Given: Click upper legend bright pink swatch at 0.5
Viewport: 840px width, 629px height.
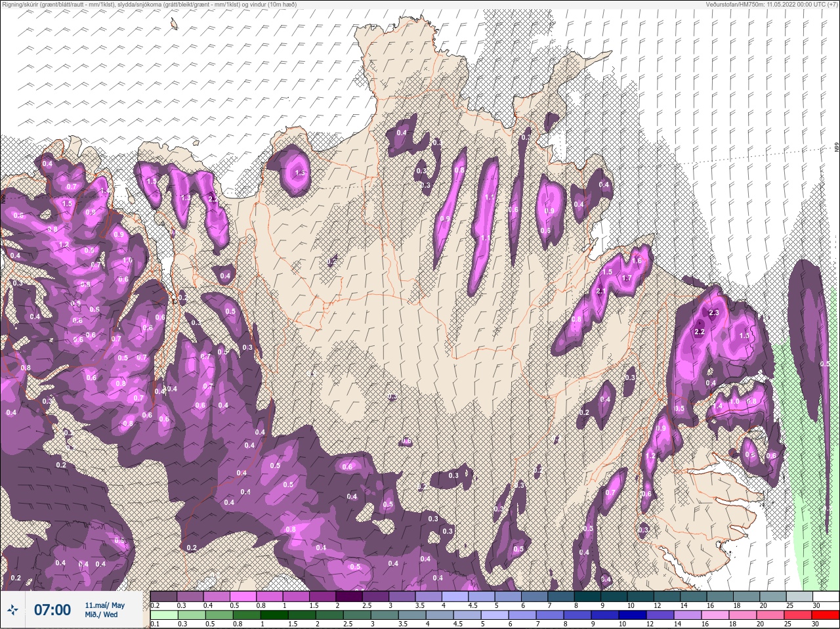Looking at the screenshot, I should pos(243,596).
